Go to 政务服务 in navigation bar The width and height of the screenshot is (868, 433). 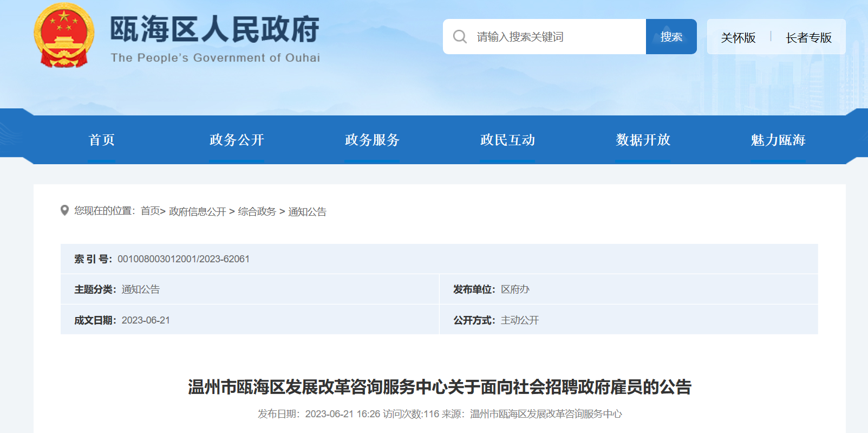[372, 140]
